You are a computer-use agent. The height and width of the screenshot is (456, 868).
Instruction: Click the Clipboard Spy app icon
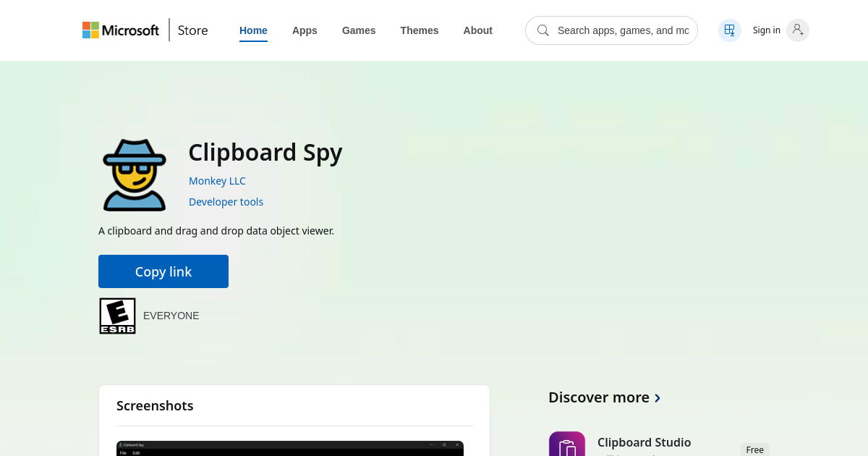coord(135,175)
